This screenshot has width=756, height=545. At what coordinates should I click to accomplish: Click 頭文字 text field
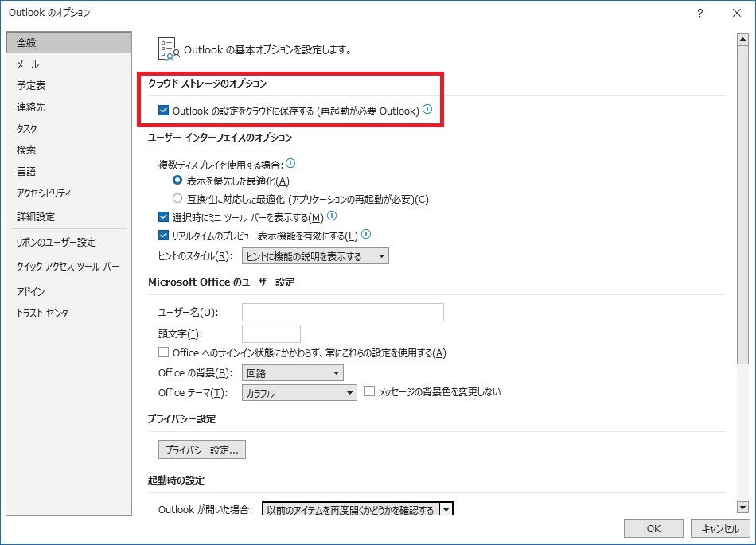(x=271, y=333)
